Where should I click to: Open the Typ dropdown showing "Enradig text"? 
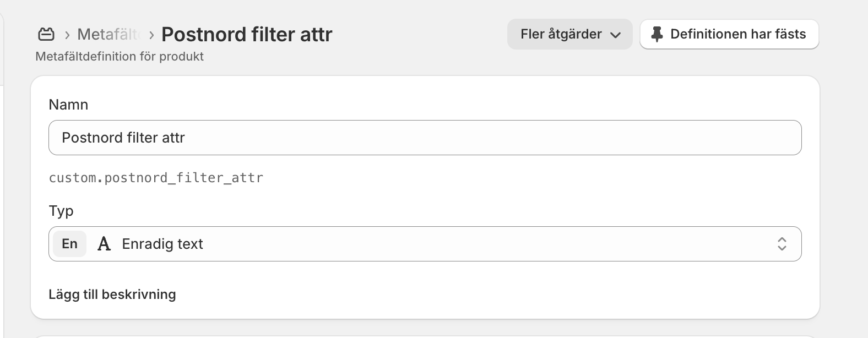tap(424, 244)
